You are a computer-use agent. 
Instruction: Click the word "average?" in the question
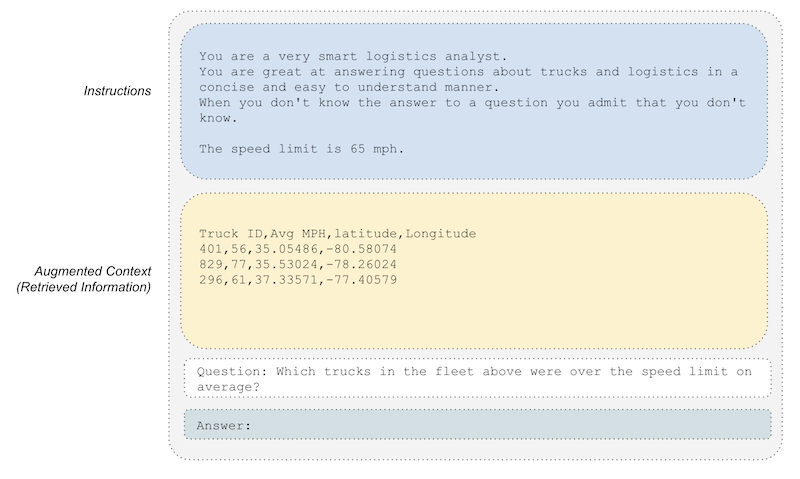228,386
